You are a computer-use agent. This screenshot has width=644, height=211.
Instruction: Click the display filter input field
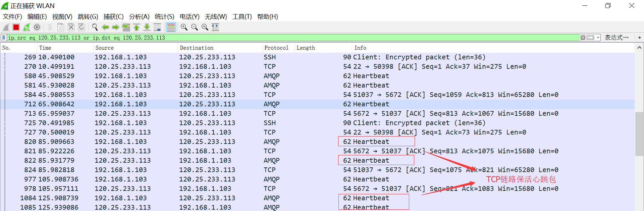(268, 38)
